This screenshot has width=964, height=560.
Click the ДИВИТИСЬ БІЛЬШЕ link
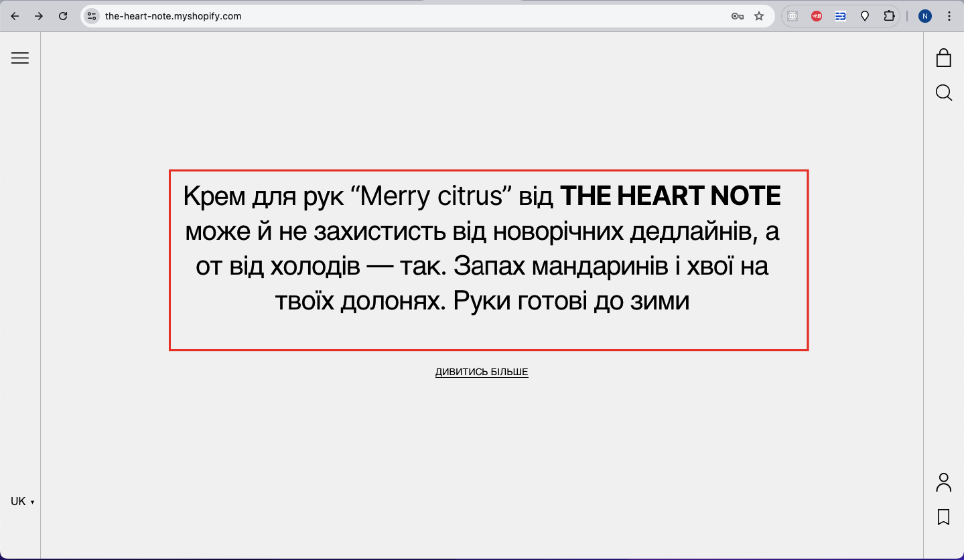[x=482, y=372]
